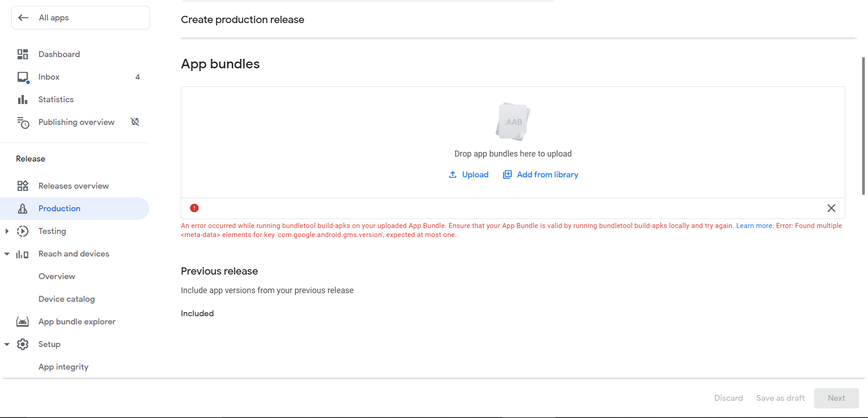868x418 pixels.
Task: Click the App bundle explorer Android icon
Action: pos(23,322)
